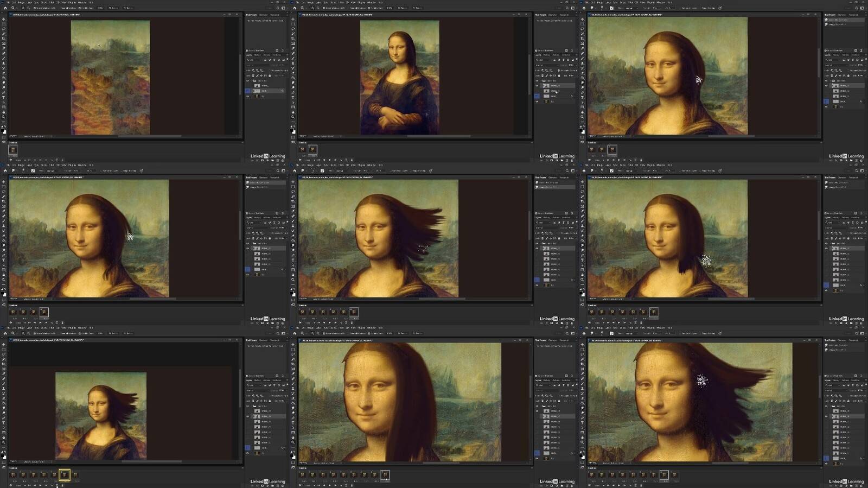The height and width of the screenshot is (488, 868).
Task: Add layer mask icon in middle-center screenshot
Action: pos(552,323)
